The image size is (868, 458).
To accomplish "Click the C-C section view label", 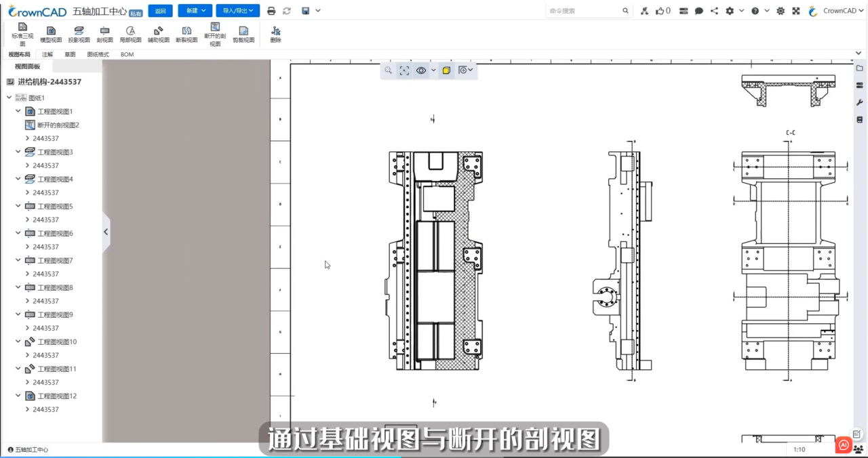I will click(x=791, y=133).
